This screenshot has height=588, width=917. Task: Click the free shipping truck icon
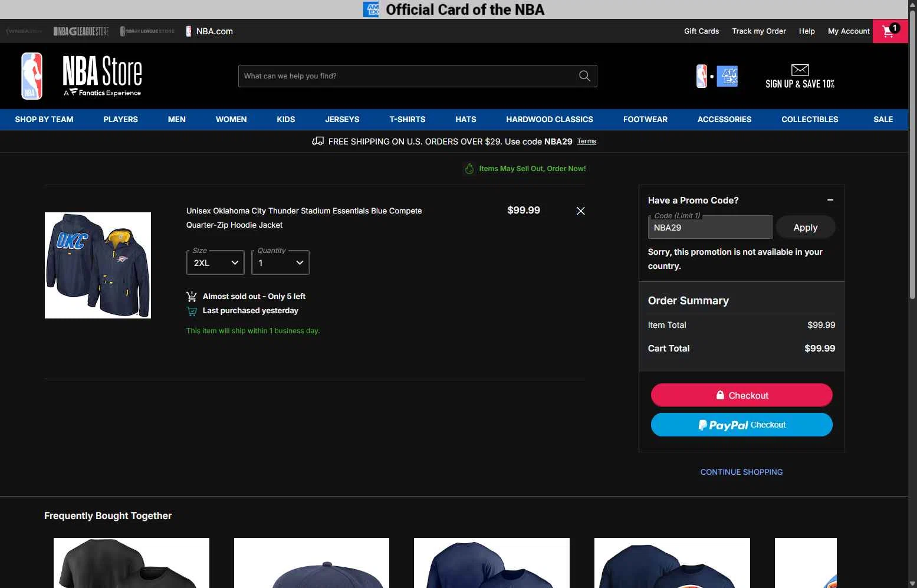coord(318,141)
